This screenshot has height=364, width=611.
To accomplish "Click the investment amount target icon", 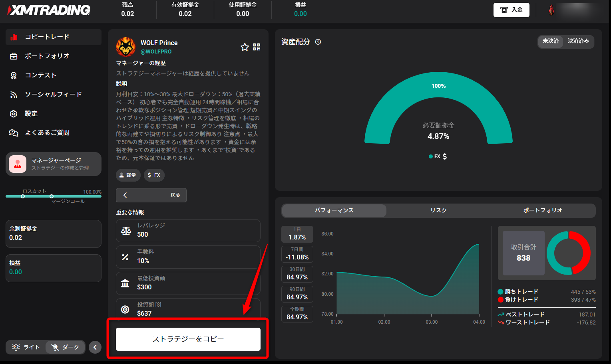I will tap(125, 309).
